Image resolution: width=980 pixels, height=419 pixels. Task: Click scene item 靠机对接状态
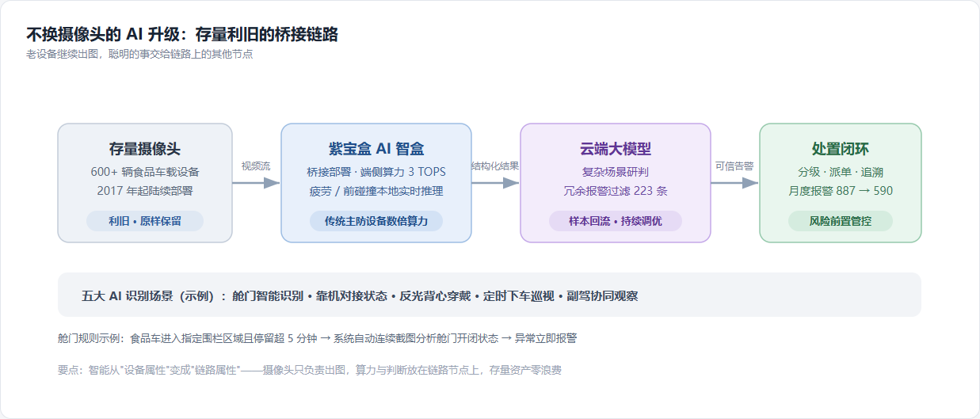click(x=353, y=295)
